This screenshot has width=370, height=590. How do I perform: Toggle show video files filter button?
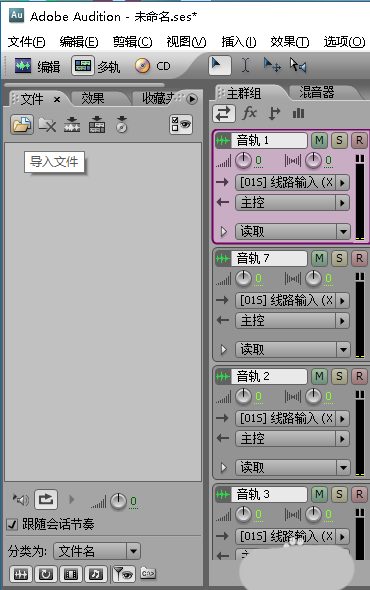coord(71,574)
